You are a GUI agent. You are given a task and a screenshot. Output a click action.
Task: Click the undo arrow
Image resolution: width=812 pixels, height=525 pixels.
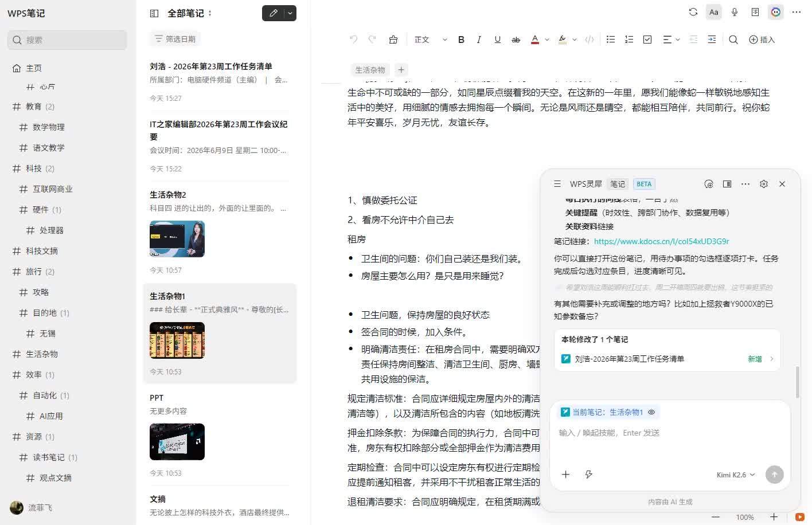pos(354,40)
